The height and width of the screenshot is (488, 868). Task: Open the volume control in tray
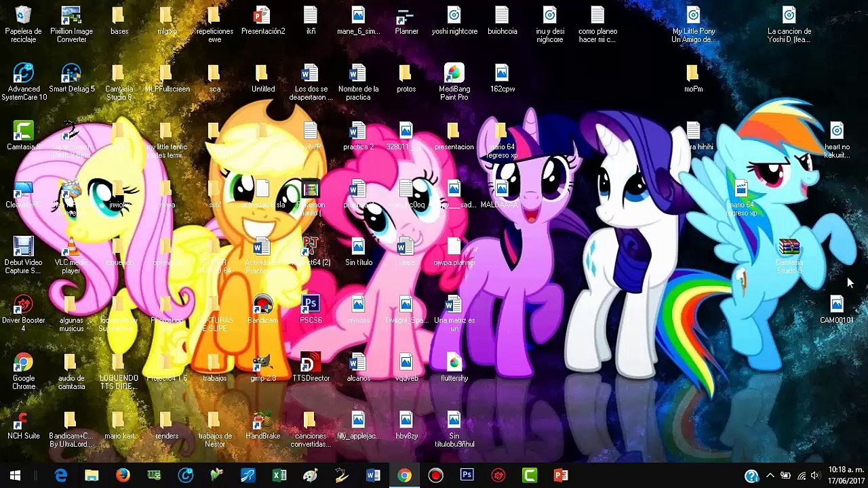[816, 475]
